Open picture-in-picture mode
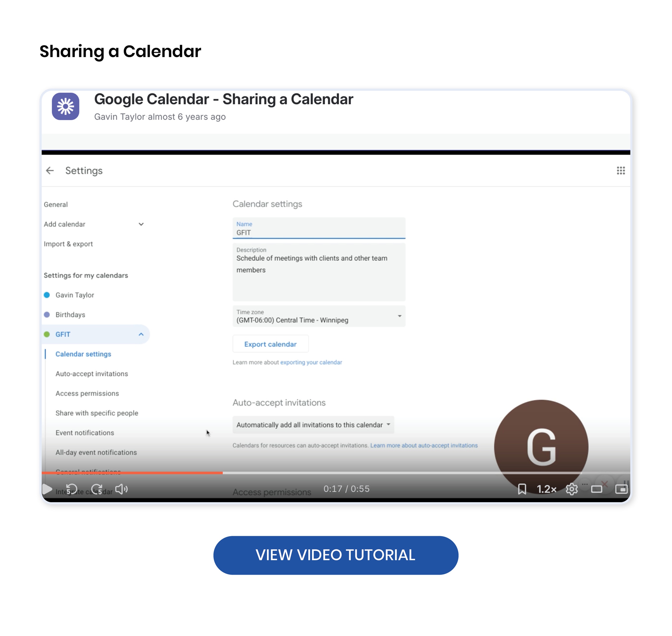Viewport: 672px width, 636px height. click(621, 489)
